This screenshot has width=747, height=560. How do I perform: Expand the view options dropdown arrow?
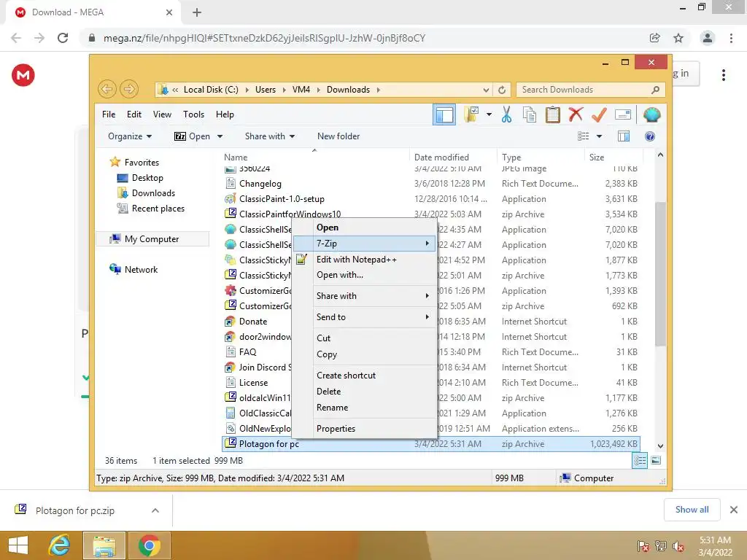[600, 136]
